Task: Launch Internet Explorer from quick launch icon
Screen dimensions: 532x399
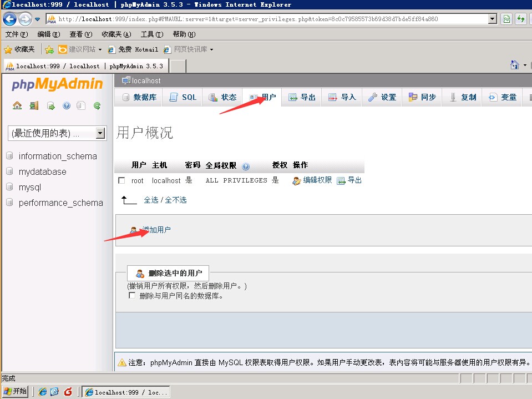Action: coord(43,392)
